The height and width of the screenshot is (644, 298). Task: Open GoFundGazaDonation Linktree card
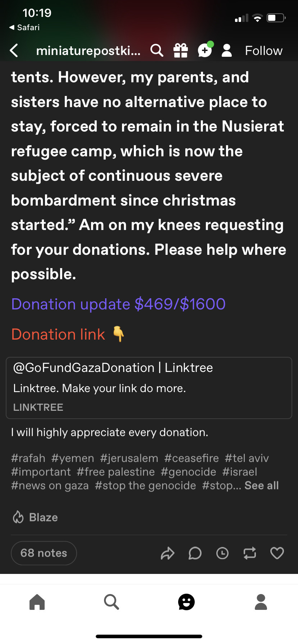149,387
